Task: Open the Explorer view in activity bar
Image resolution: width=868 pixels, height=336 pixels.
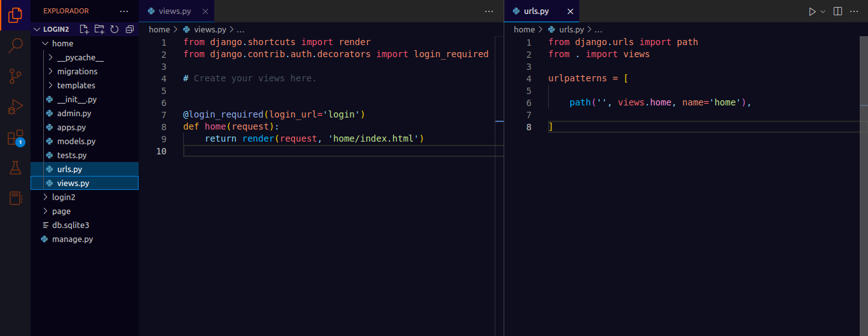Action: point(15,15)
